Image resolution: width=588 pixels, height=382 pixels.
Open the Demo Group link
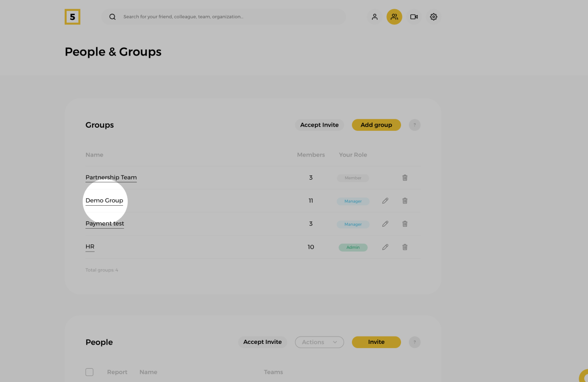coord(104,201)
